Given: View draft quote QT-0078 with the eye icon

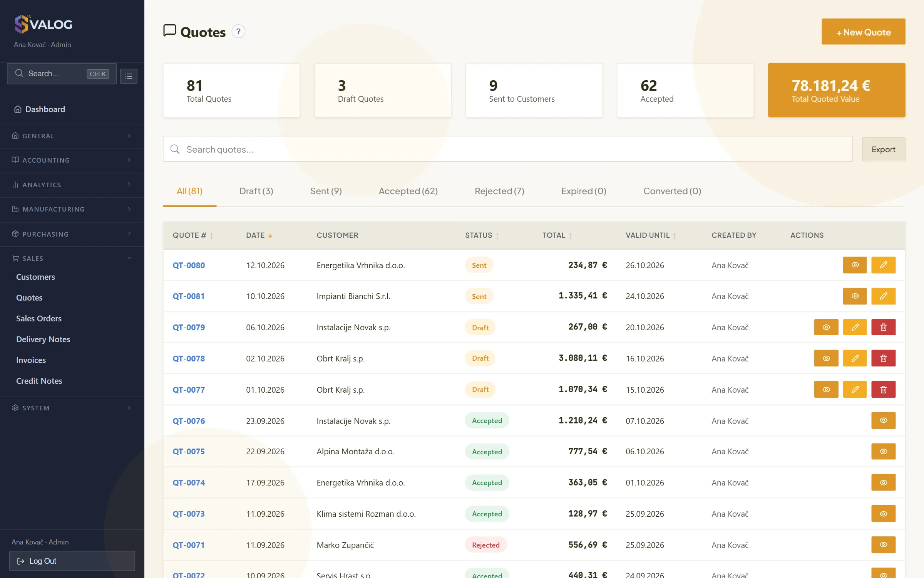Looking at the screenshot, I should click(826, 358).
